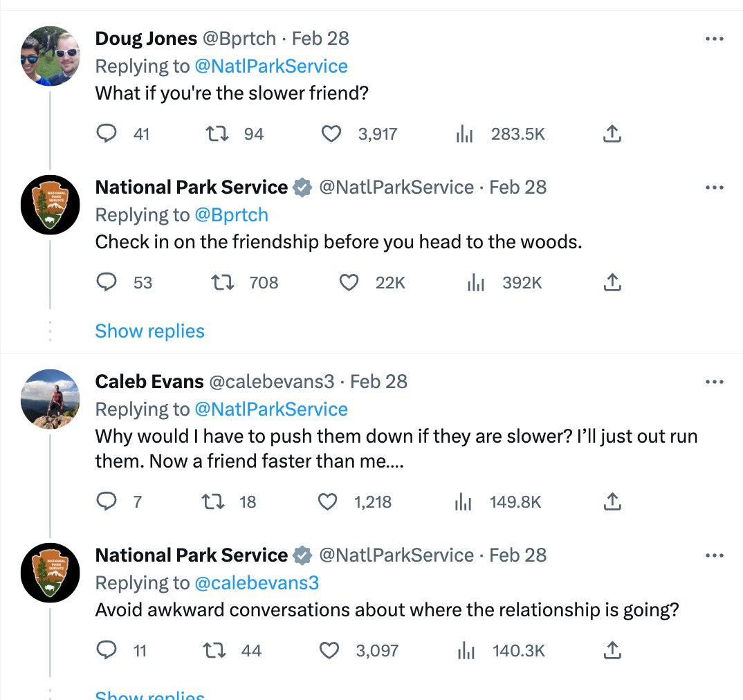
Task: Open Caleb Evans's profile avatar
Action: coord(51,399)
